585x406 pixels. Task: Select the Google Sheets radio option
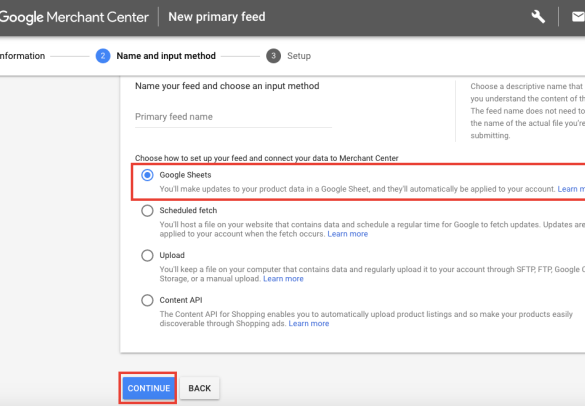point(147,175)
